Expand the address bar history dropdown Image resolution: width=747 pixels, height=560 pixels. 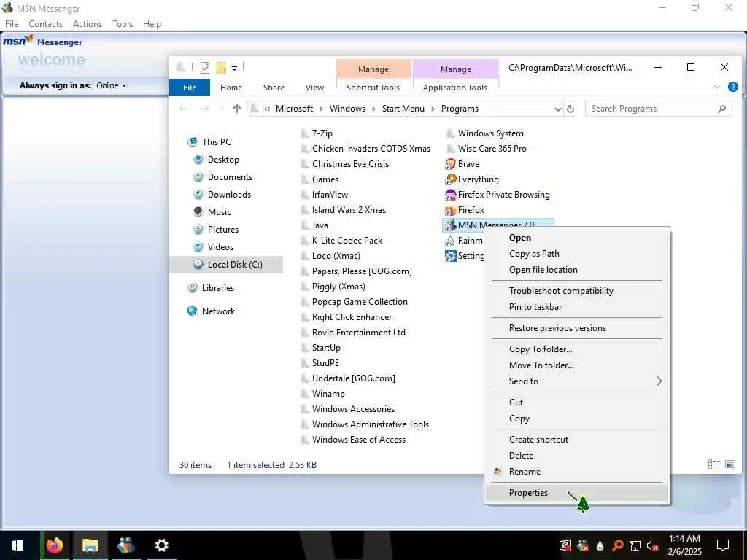tap(557, 109)
